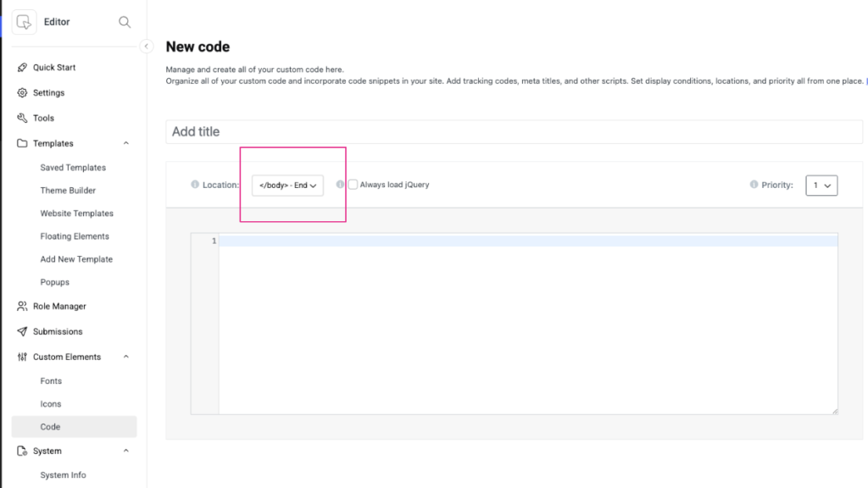The width and height of the screenshot is (868, 488).
Task: Click the info icon beside Always load jQuery
Action: point(340,184)
